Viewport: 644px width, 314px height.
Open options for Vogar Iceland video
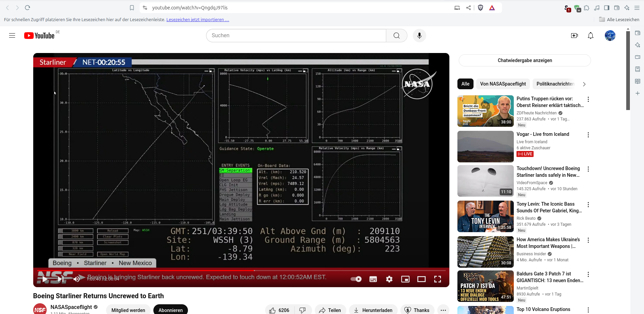pyautogui.click(x=588, y=135)
